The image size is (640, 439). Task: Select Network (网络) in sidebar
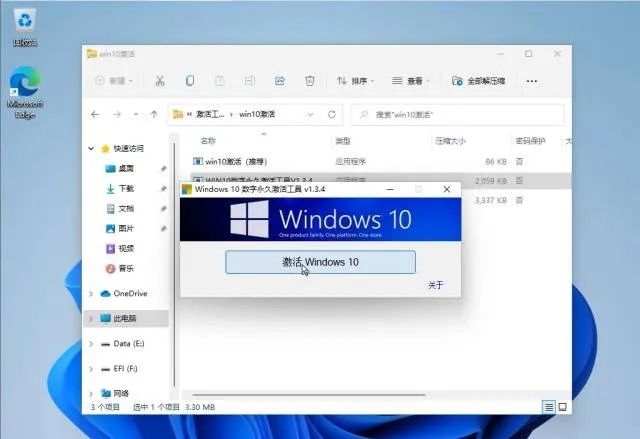[121, 394]
